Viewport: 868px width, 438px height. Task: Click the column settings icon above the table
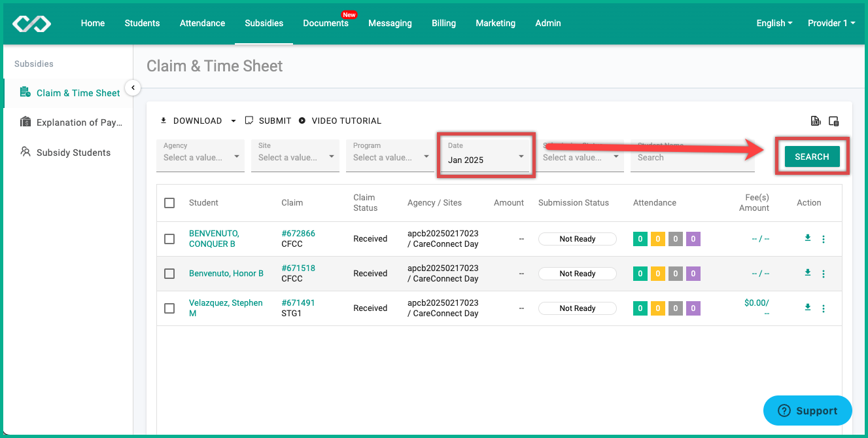(x=833, y=120)
